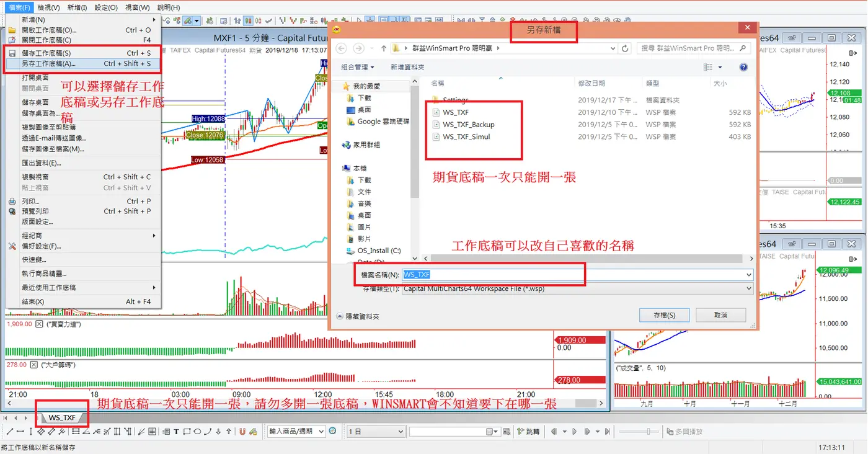Select OS_Install (C:) drive in tree

click(374, 251)
